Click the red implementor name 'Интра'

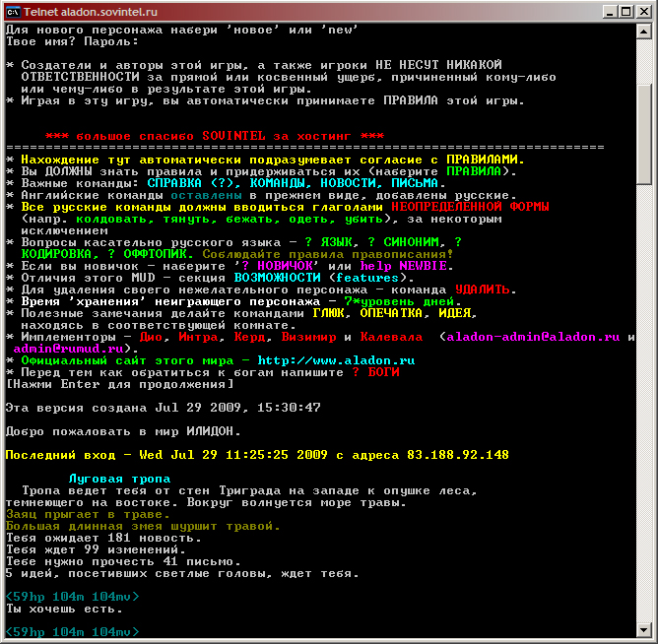[x=198, y=337]
